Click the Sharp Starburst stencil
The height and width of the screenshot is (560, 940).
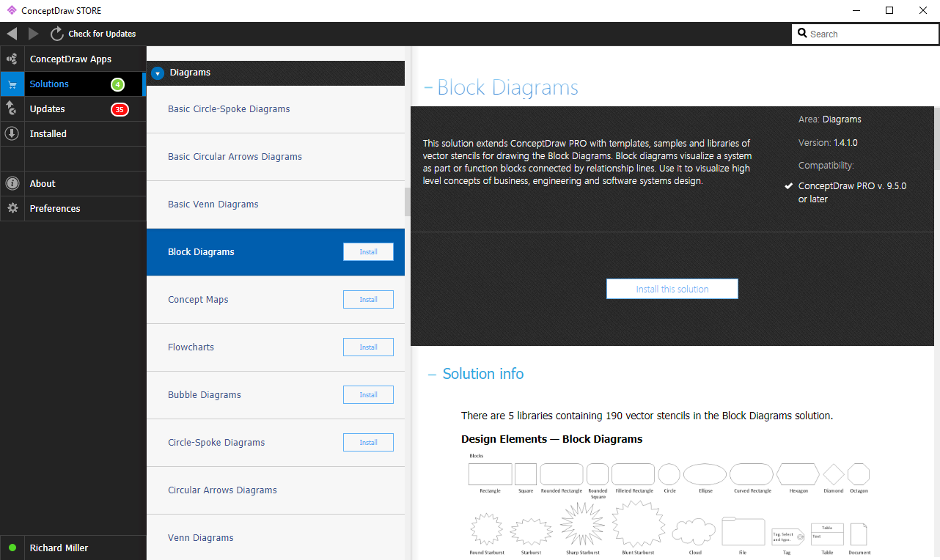point(582,525)
